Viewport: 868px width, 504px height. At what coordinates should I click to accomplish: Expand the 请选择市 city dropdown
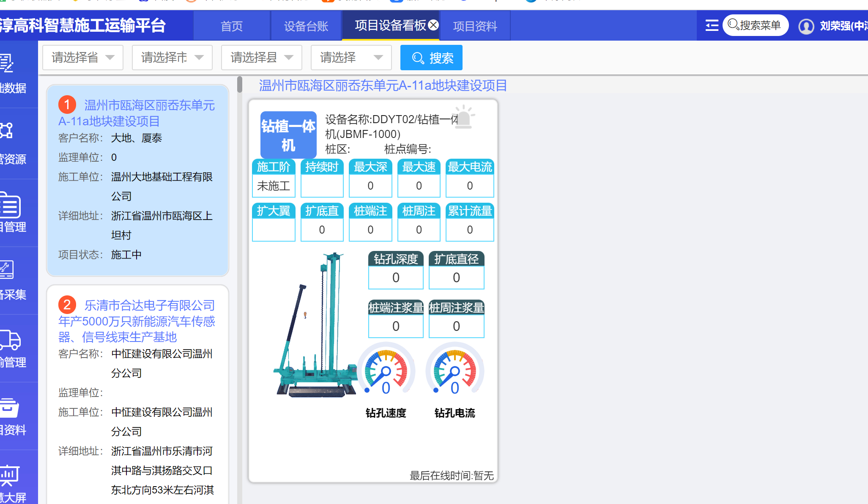coord(172,58)
